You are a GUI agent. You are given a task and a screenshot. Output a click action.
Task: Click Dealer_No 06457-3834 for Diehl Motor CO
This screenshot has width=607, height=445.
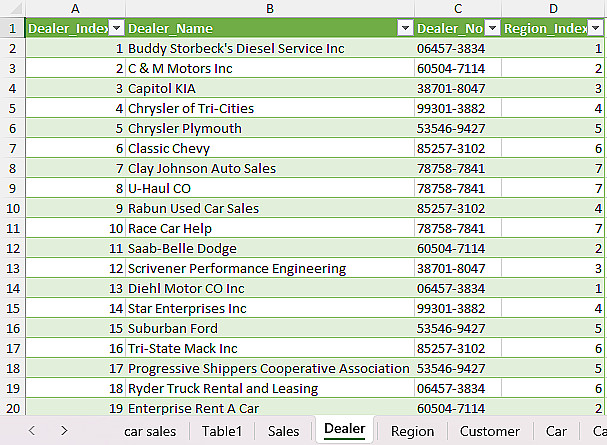tap(458, 288)
